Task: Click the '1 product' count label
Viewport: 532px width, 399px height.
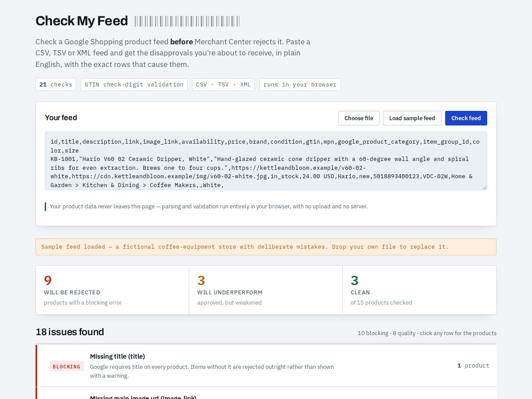Action: (x=473, y=366)
